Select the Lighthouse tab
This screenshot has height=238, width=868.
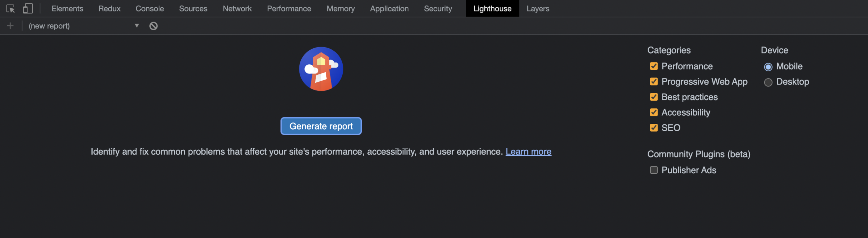pyautogui.click(x=492, y=8)
